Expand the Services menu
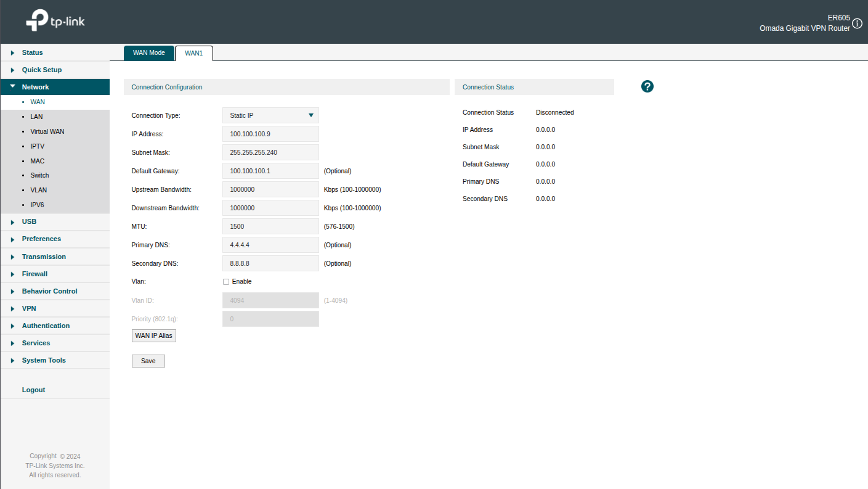This screenshot has height=489, width=868. coord(55,343)
